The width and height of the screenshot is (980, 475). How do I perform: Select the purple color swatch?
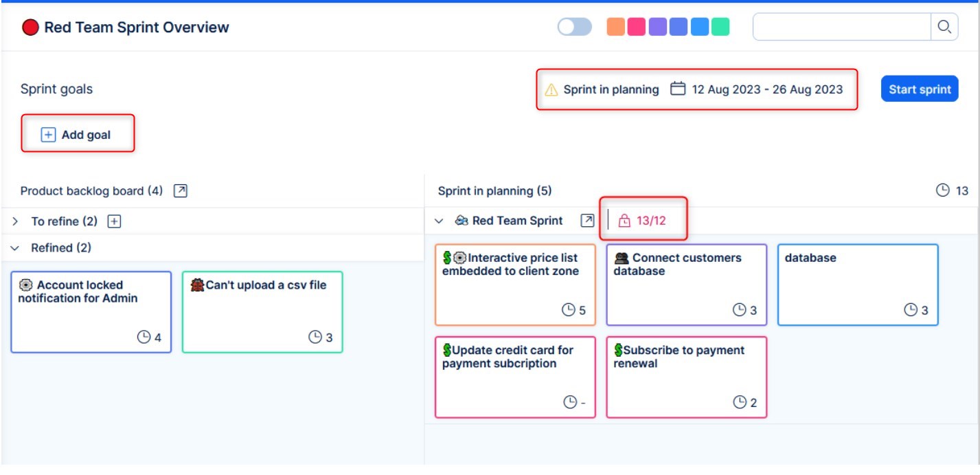657,27
